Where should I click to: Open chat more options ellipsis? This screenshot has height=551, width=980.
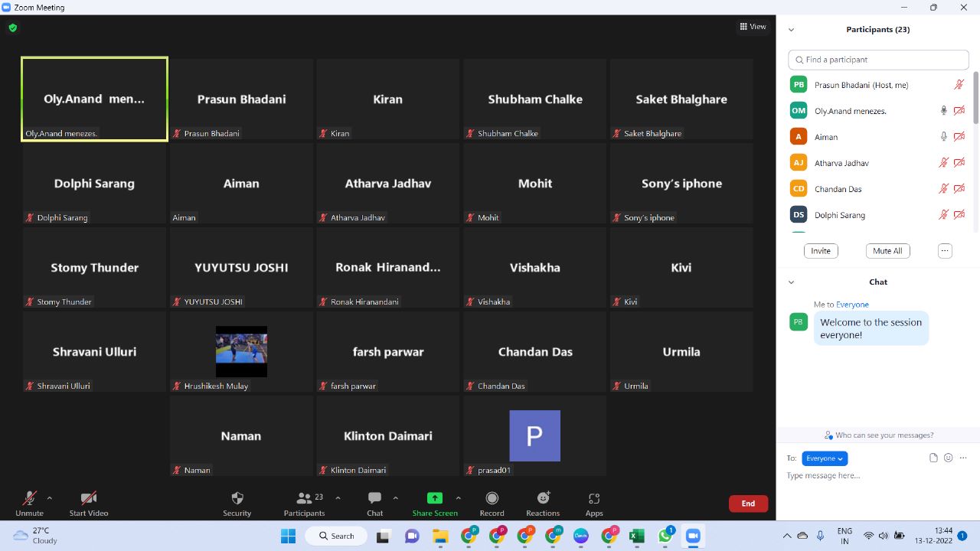963,458
